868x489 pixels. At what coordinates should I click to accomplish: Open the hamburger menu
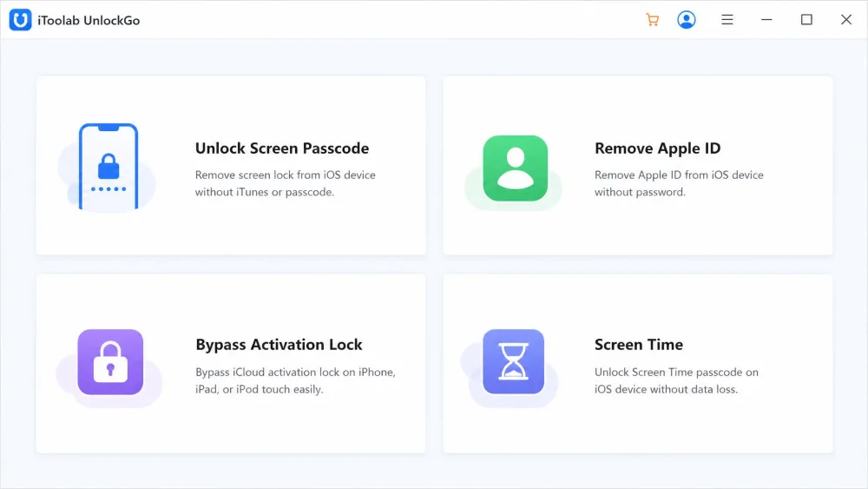pyautogui.click(x=727, y=20)
